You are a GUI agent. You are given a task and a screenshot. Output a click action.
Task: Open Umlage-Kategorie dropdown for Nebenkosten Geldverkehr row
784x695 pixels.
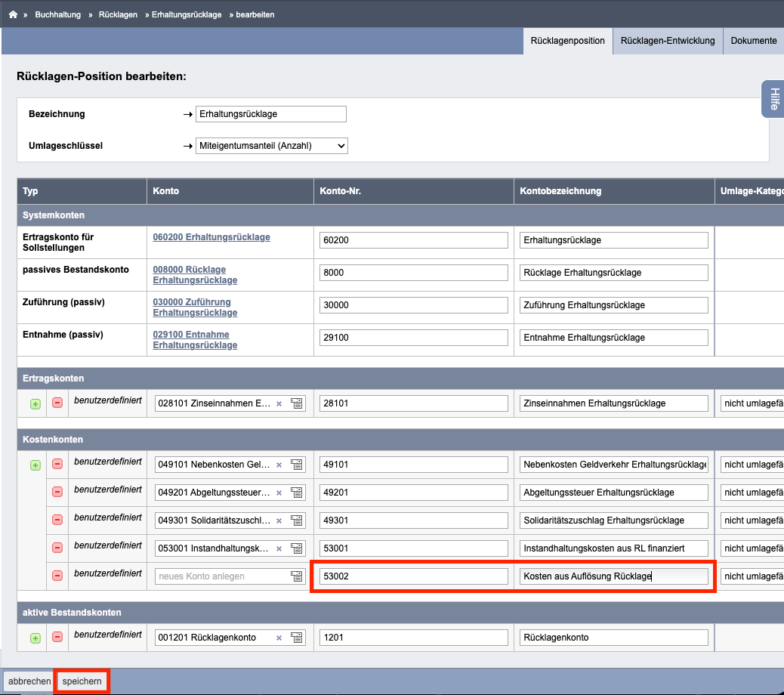(x=752, y=465)
